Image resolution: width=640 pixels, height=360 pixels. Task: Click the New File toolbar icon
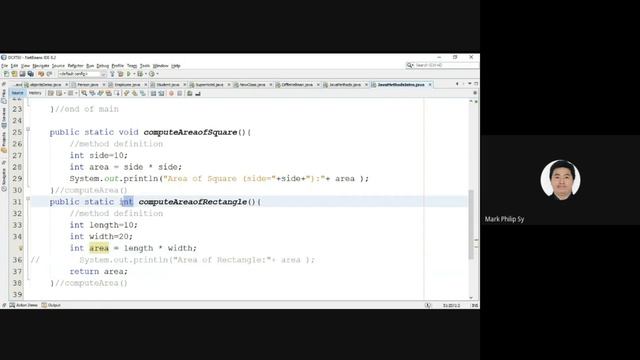pyautogui.click(x=6, y=74)
